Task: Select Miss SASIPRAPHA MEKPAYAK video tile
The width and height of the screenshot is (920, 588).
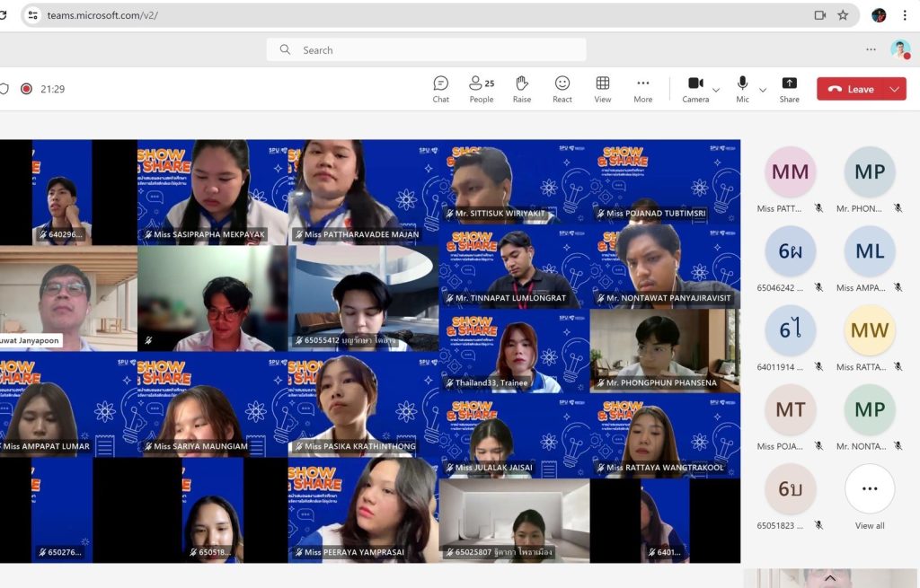Action: click(213, 192)
